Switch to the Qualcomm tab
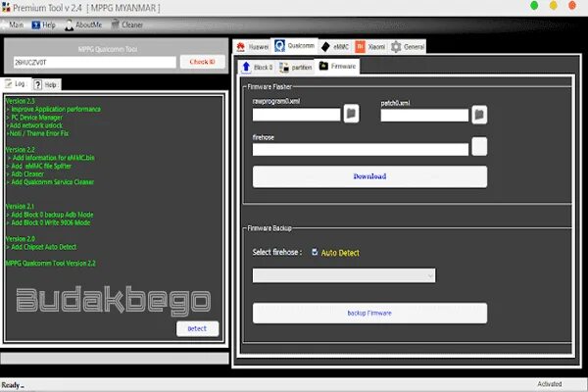Screen dimensions: 588x392 tap(294, 46)
